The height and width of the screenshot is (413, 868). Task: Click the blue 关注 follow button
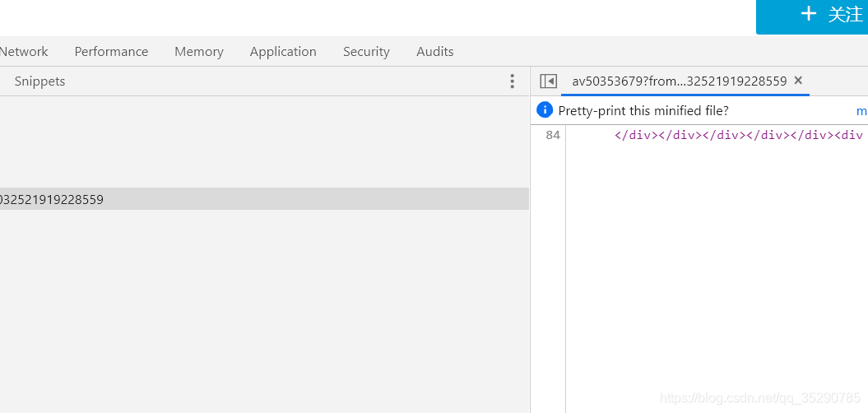pyautogui.click(x=812, y=16)
